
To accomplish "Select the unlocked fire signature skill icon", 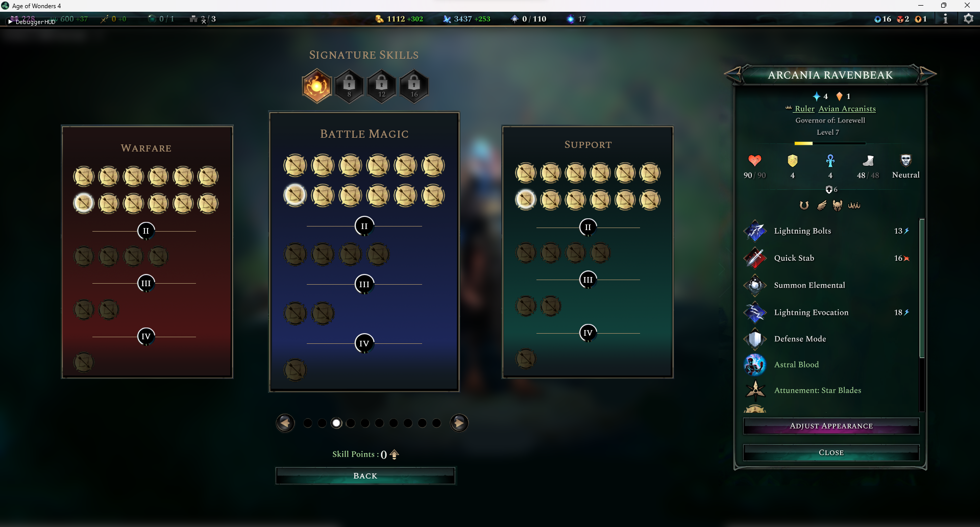I will 316,86.
